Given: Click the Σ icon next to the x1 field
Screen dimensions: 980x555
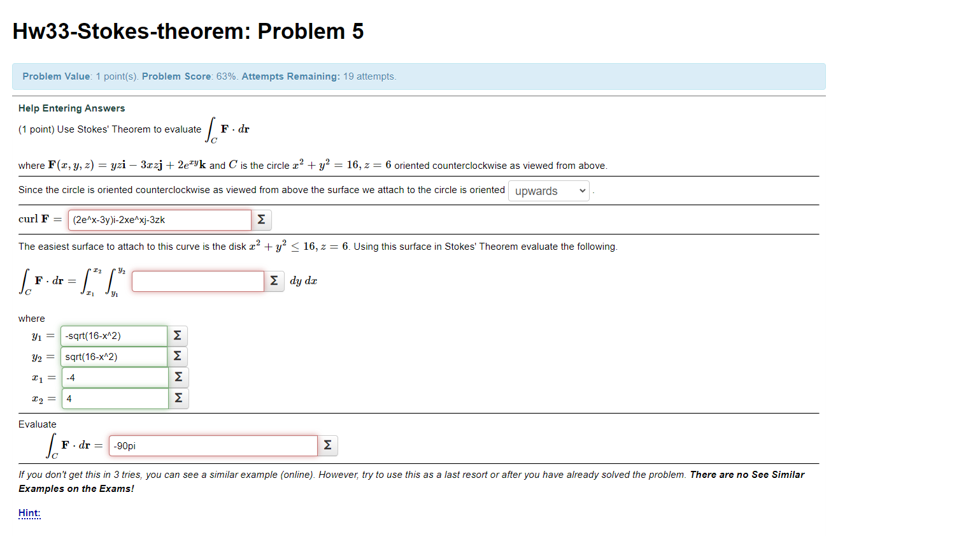Looking at the screenshot, I should [177, 377].
